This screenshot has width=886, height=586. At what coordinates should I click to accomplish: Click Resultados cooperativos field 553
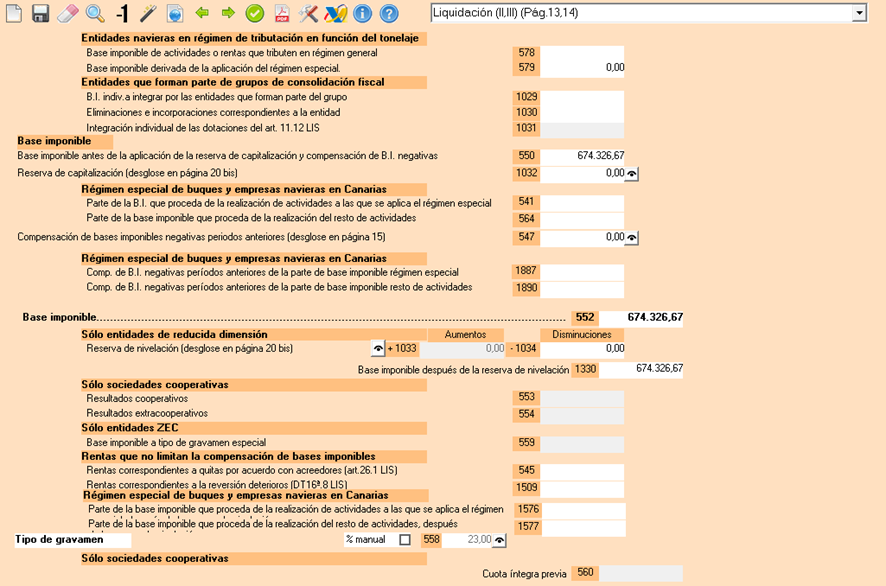(582, 398)
